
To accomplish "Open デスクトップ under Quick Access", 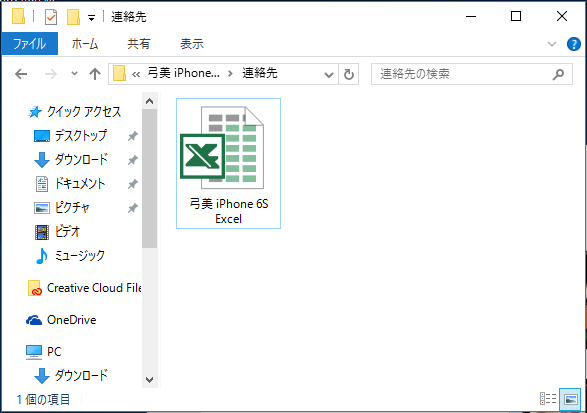I will click(x=70, y=136).
